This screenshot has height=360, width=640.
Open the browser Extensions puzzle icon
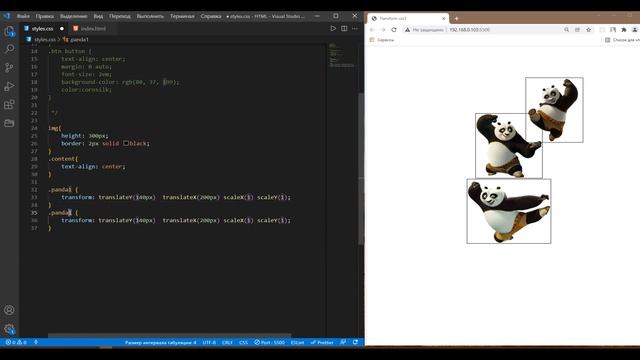624,30
